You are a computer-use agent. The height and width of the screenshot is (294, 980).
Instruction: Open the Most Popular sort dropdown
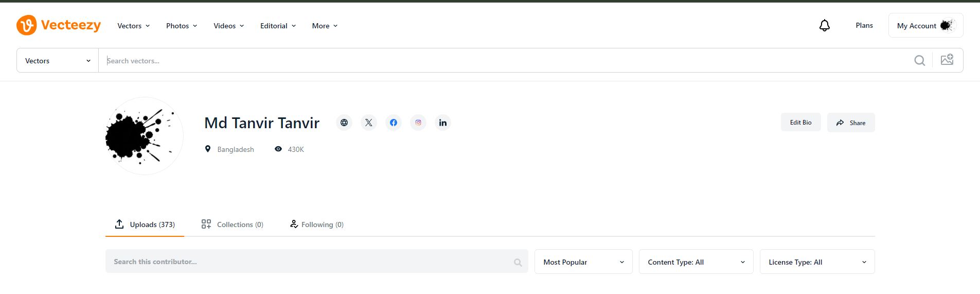[x=583, y=262]
